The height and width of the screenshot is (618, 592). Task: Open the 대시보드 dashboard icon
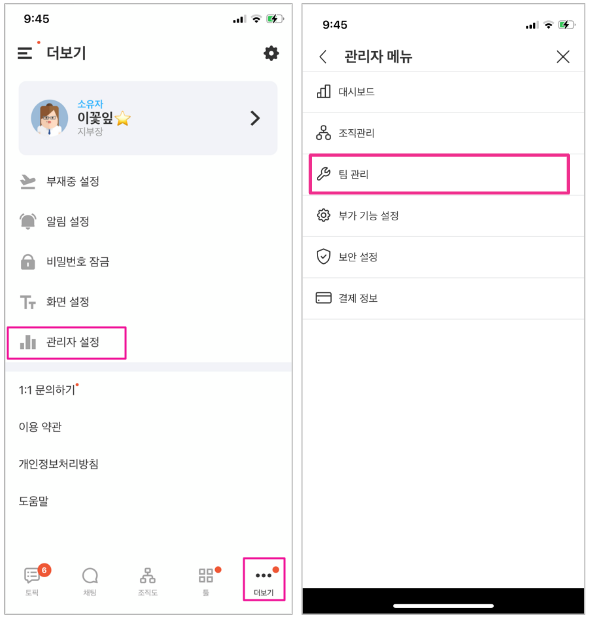[324, 91]
